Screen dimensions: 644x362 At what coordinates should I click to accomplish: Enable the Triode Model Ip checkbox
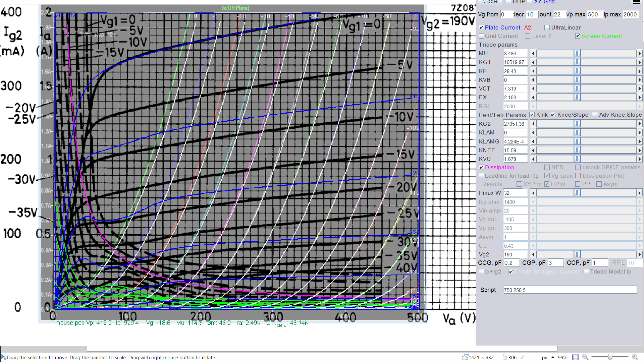click(x=586, y=271)
